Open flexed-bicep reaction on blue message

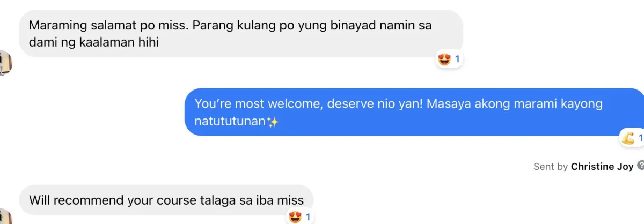[x=628, y=138]
